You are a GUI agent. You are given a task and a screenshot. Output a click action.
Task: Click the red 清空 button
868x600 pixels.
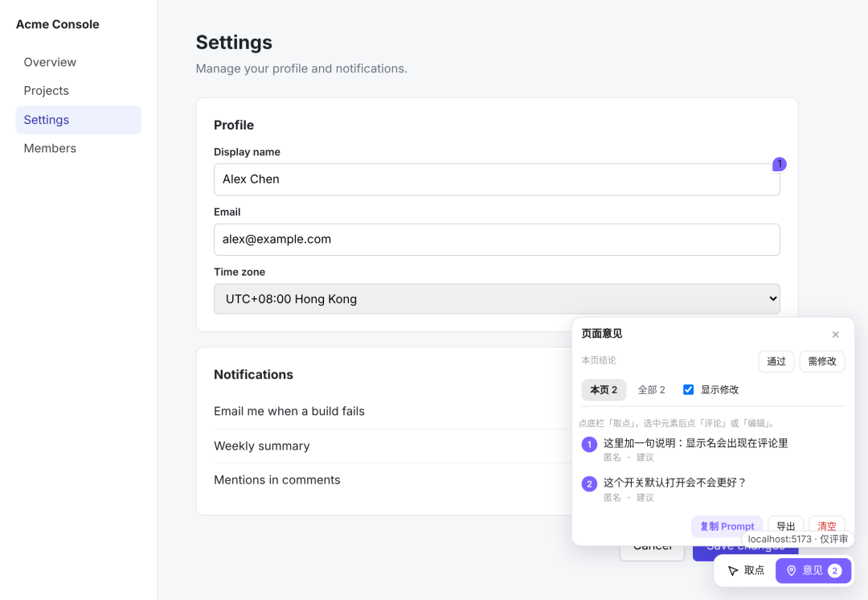click(x=826, y=526)
